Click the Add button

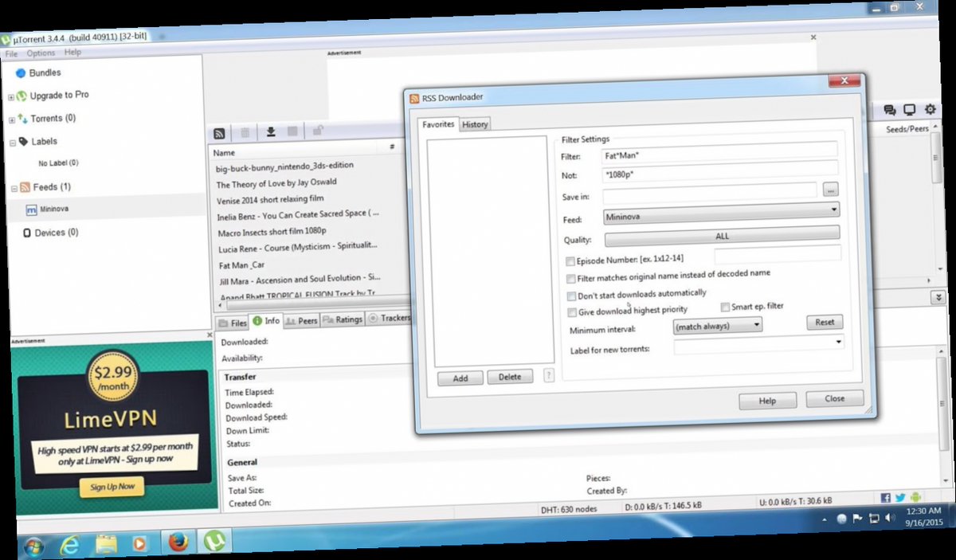(x=460, y=378)
